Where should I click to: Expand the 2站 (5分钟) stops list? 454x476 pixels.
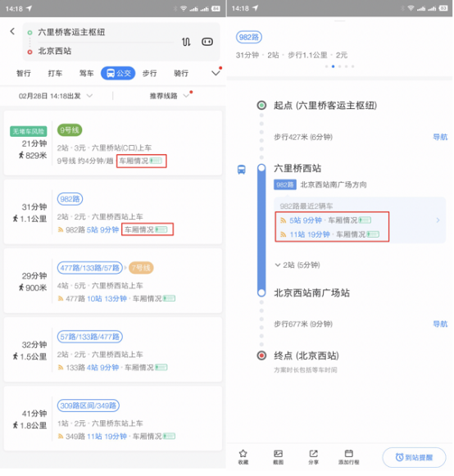(297, 265)
